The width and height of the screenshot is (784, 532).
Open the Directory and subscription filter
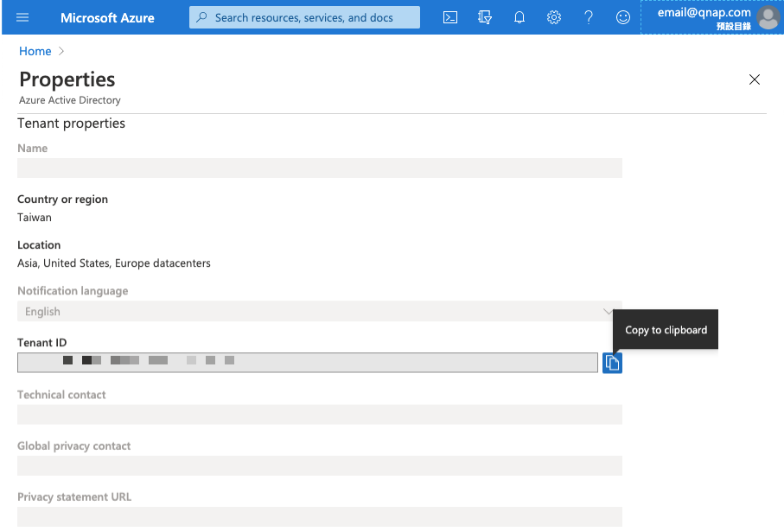[485, 17]
